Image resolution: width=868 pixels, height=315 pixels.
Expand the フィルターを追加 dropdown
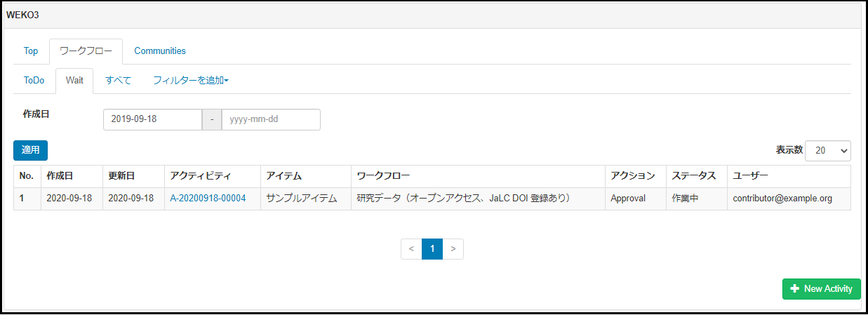click(x=191, y=81)
